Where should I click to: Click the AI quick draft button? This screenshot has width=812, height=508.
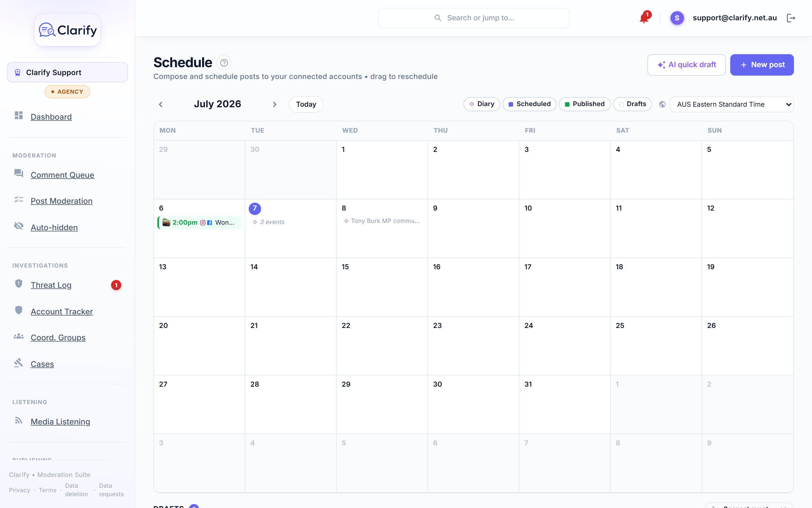[x=686, y=65]
